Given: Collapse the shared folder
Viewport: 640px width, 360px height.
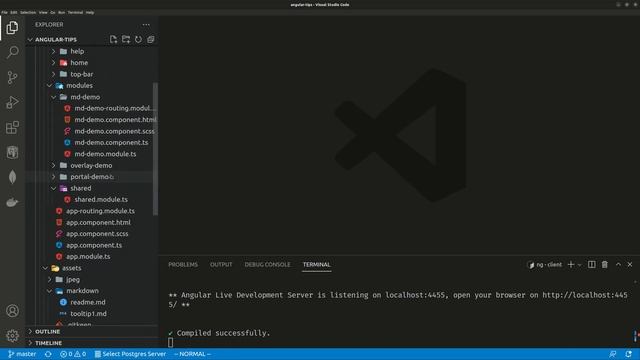Looking at the screenshot, I should click(x=80, y=188).
